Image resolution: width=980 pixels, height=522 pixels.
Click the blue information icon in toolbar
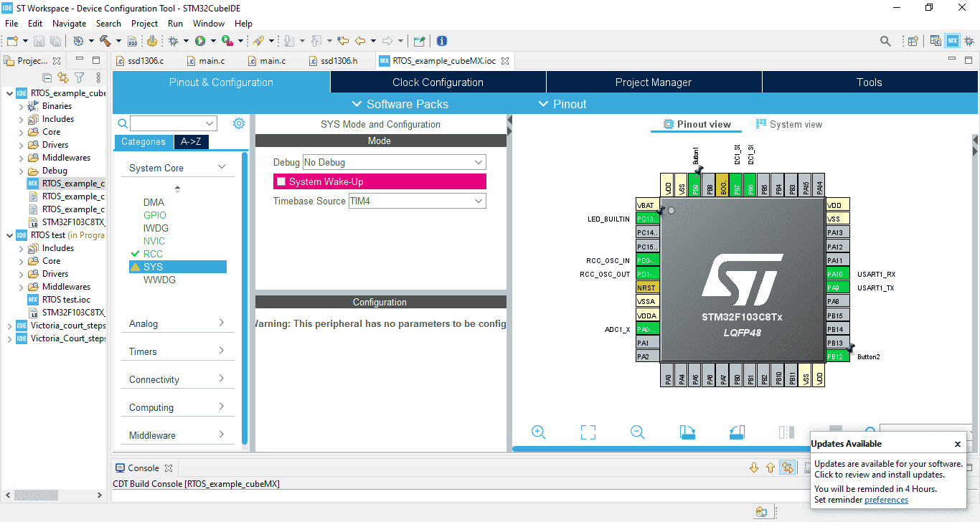(442, 41)
